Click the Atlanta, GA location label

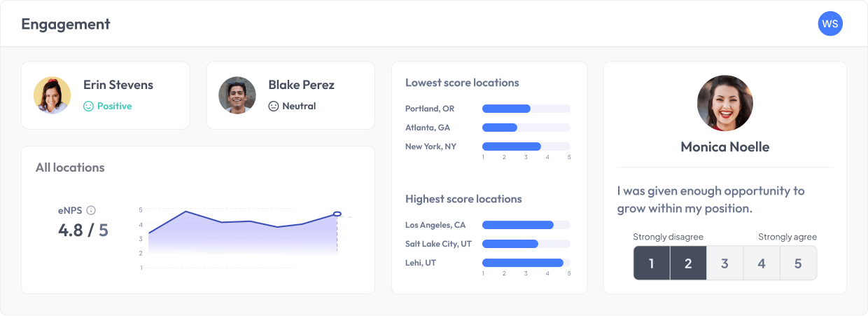click(428, 128)
